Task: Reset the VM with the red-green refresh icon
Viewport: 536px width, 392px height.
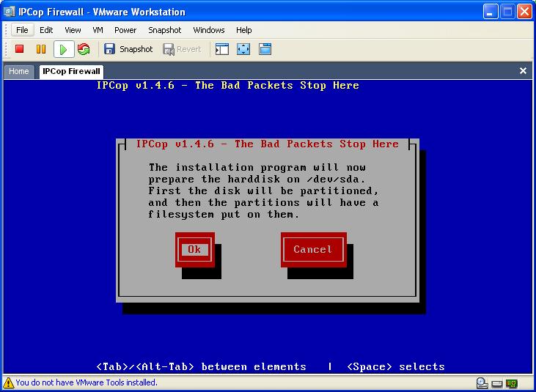Action: (84, 49)
